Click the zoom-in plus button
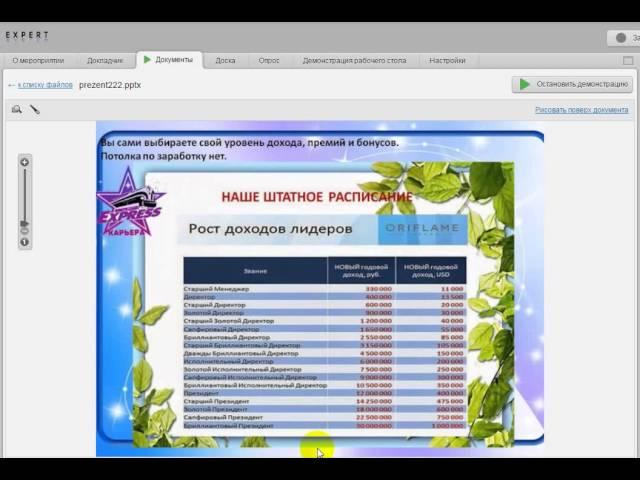This screenshot has width=640, height=480. [24, 162]
